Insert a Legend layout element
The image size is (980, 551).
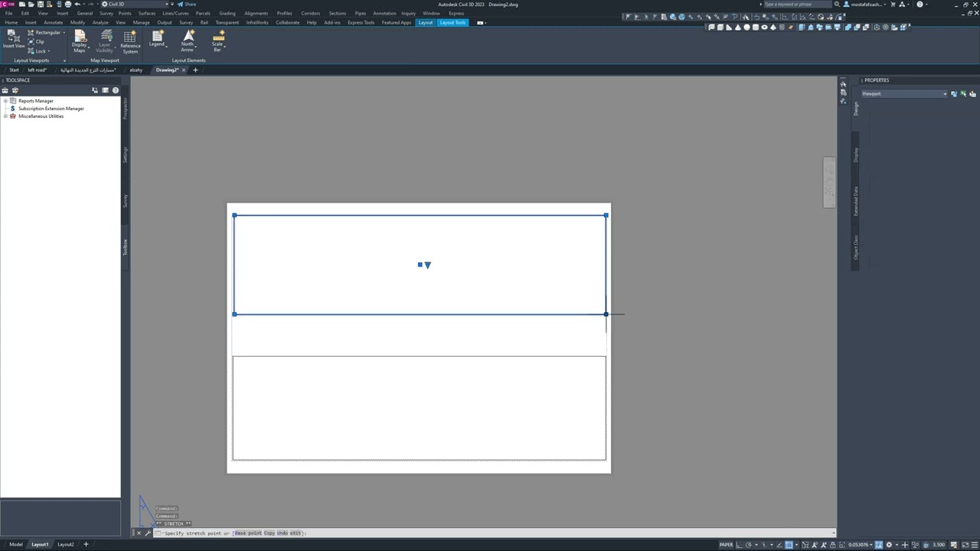[158, 40]
